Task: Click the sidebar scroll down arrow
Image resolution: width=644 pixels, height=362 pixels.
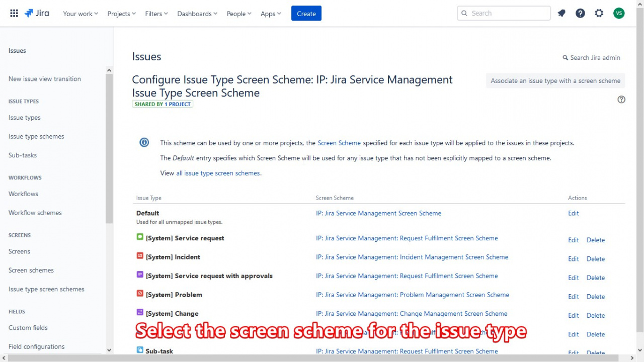Action: pyautogui.click(x=109, y=350)
